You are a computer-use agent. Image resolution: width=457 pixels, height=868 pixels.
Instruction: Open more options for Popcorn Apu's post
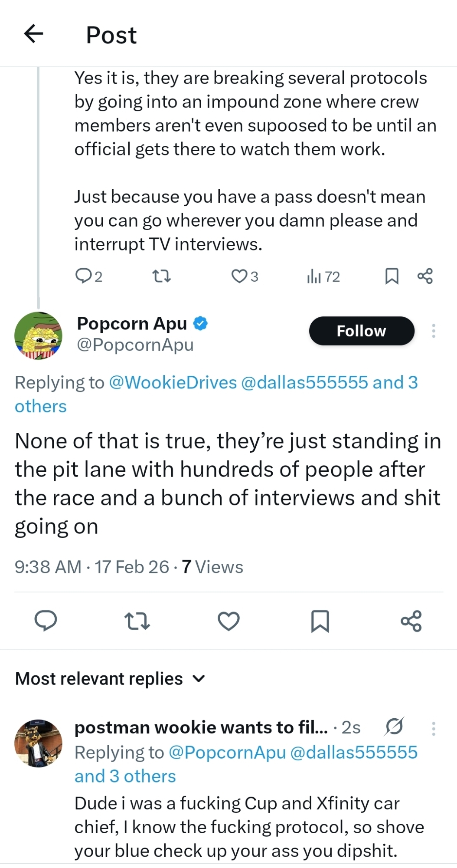pos(433,331)
